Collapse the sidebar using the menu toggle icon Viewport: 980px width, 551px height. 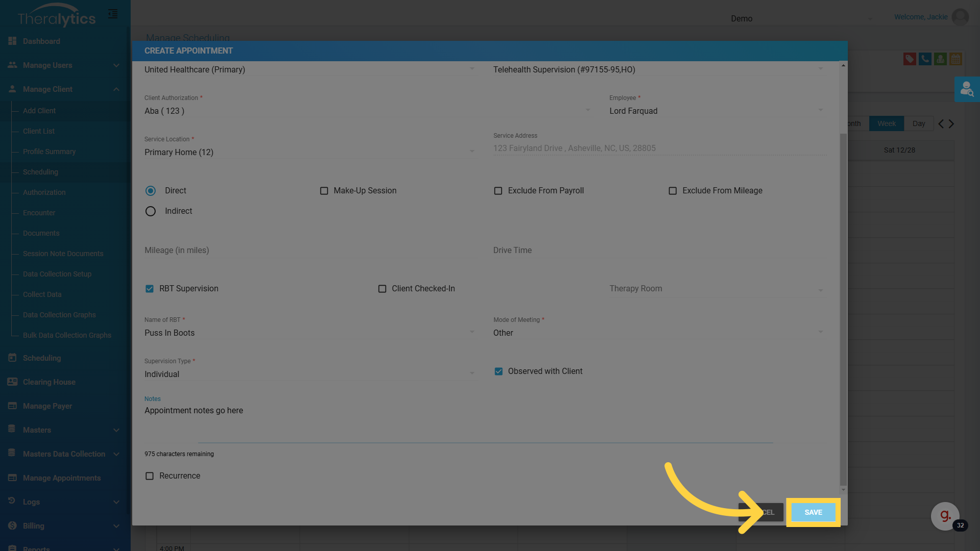pos(113,14)
